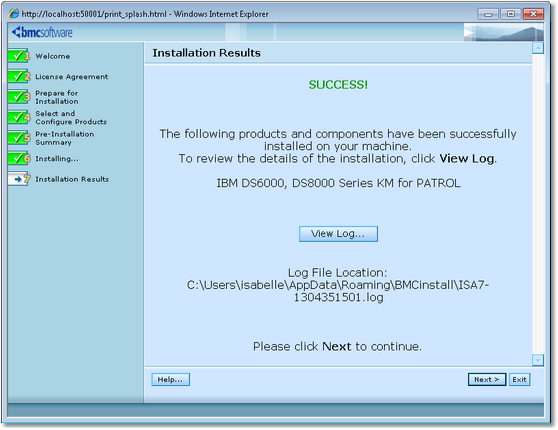Select the Welcome step label
This screenshot has height=430, width=558.
[x=53, y=56]
